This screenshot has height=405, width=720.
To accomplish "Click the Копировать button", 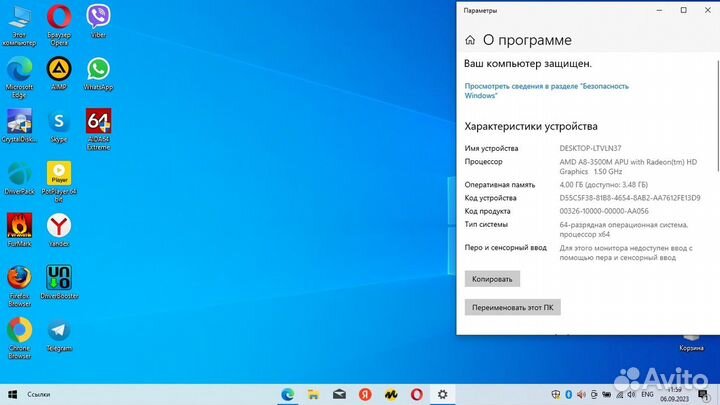I will (x=492, y=279).
